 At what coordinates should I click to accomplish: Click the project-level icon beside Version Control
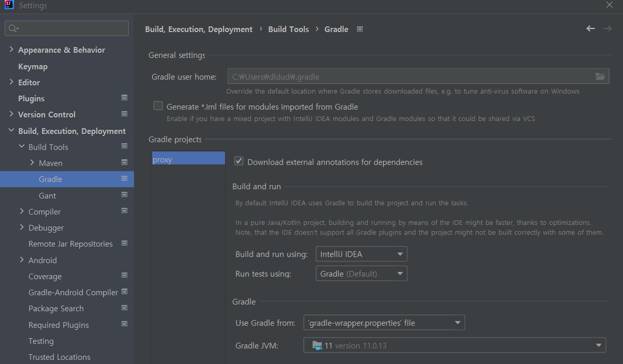[124, 114]
